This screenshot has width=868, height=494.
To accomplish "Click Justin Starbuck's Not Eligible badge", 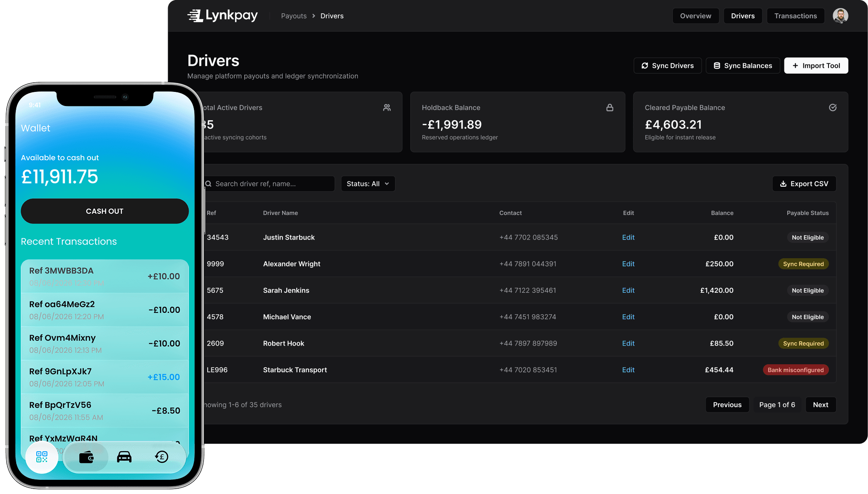I will click(808, 237).
